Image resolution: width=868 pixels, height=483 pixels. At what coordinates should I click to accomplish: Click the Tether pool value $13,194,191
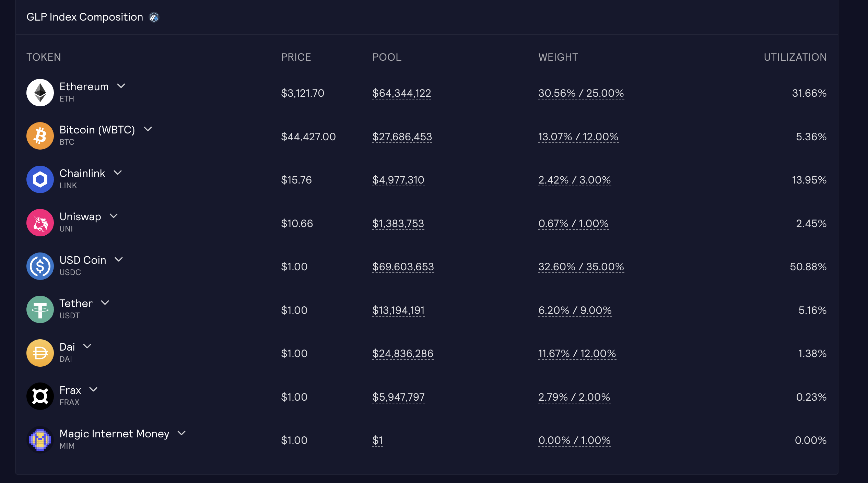pos(398,310)
